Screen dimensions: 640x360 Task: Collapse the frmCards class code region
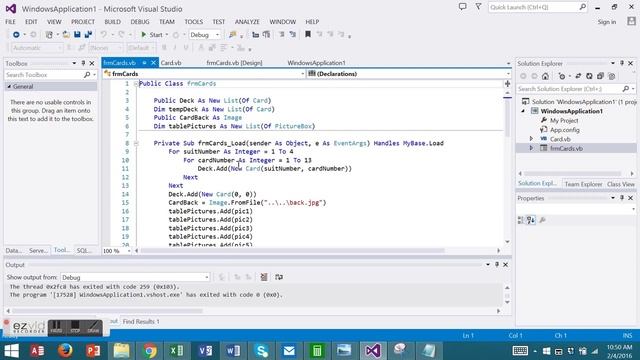(x=136, y=84)
